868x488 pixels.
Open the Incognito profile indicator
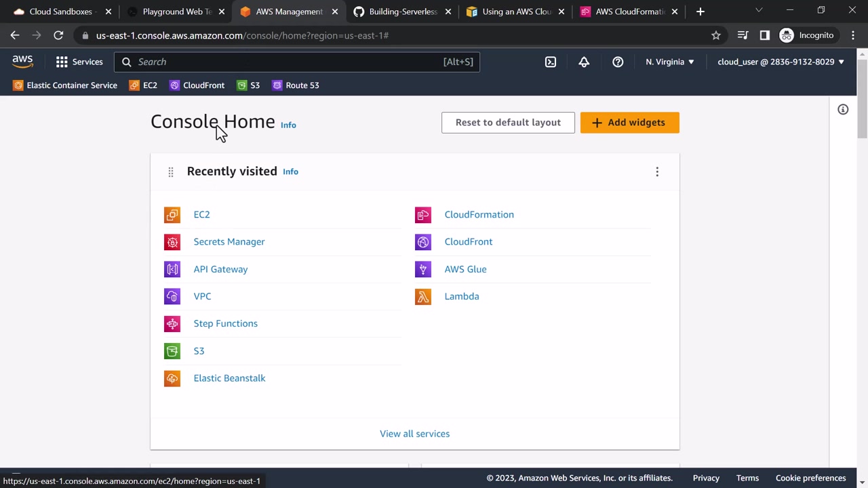click(x=807, y=35)
